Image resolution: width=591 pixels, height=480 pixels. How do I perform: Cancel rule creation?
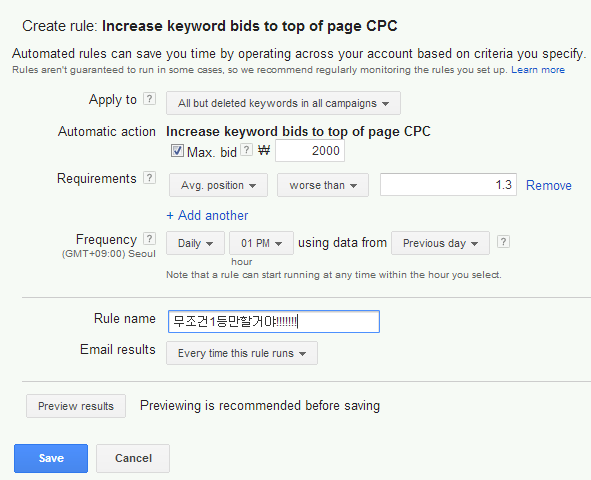coord(133,458)
